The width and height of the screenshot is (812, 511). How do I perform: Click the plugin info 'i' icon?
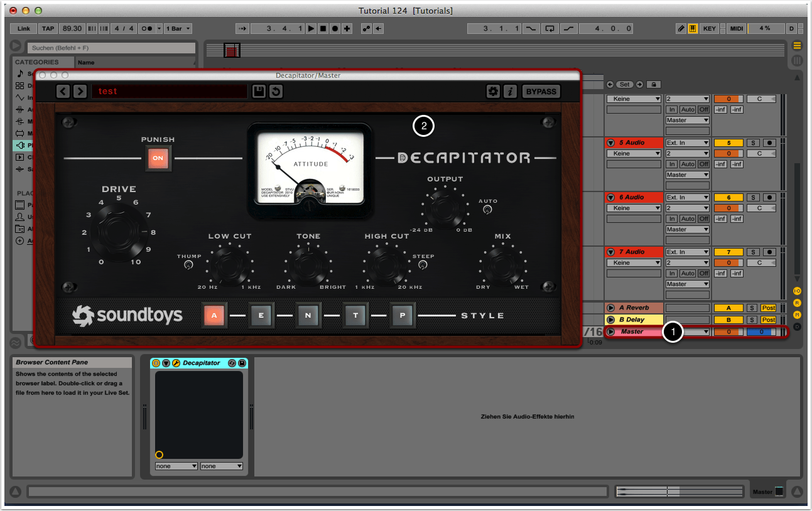(510, 92)
